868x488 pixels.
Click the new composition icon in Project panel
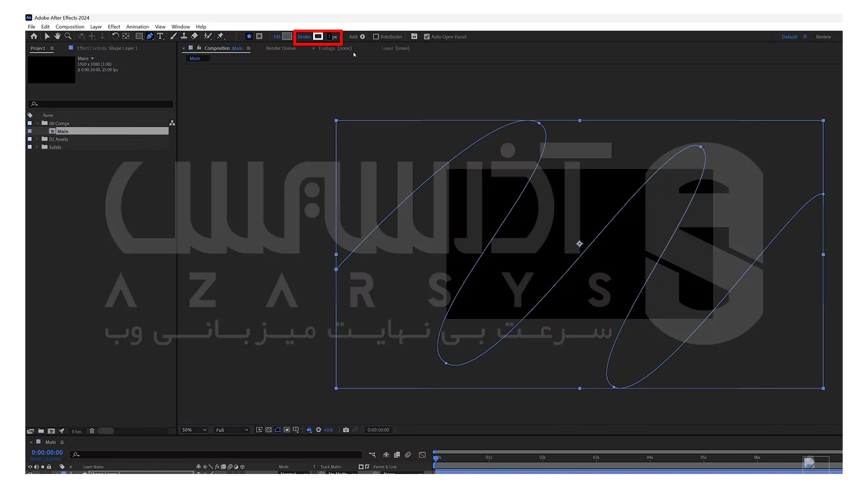[x=51, y=431]
